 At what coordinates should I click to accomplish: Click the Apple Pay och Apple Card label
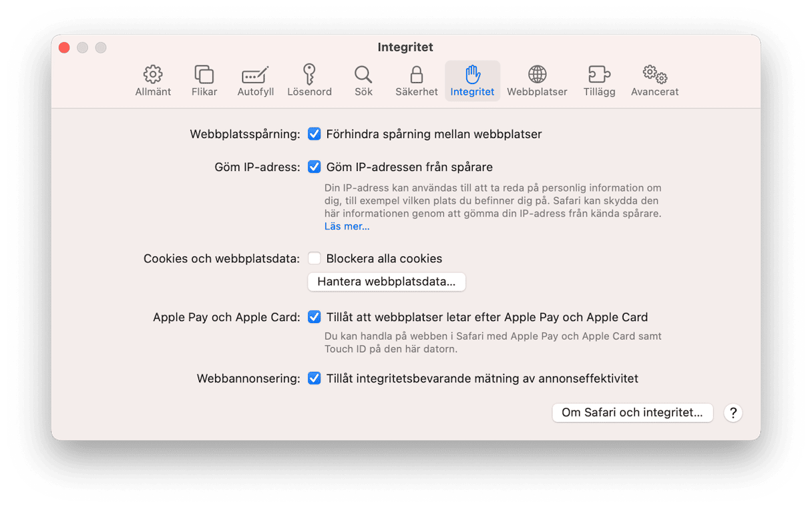click(x=226, y=317)
